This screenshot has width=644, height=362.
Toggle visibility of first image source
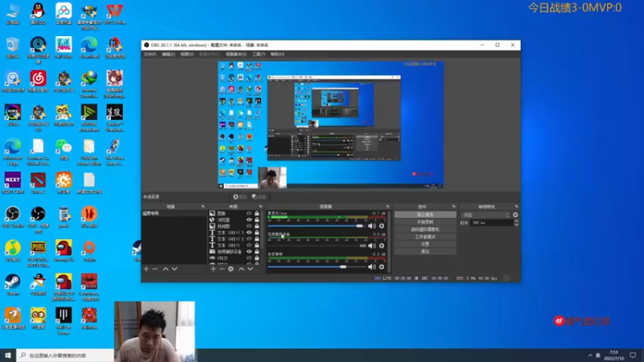tap(249, 213)
